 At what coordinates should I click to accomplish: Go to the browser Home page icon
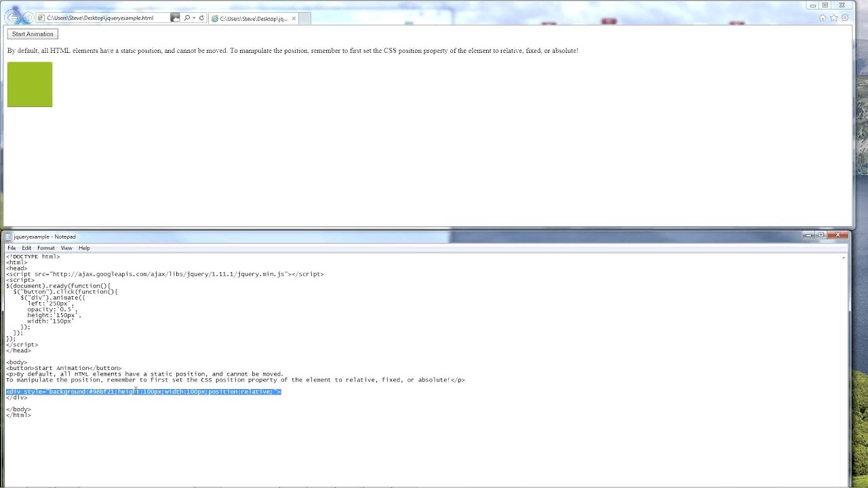click(x=823, y=18)
